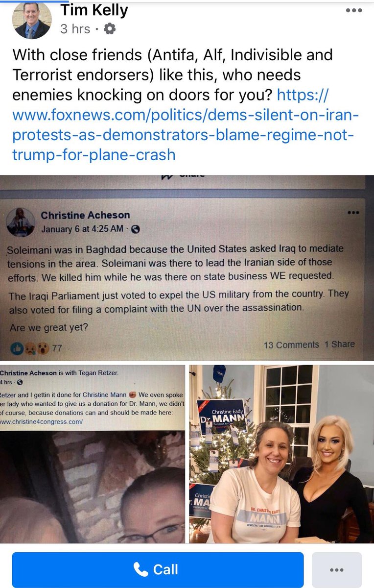Open Tim Kelly's profile picture

click(x=31, y=20)
